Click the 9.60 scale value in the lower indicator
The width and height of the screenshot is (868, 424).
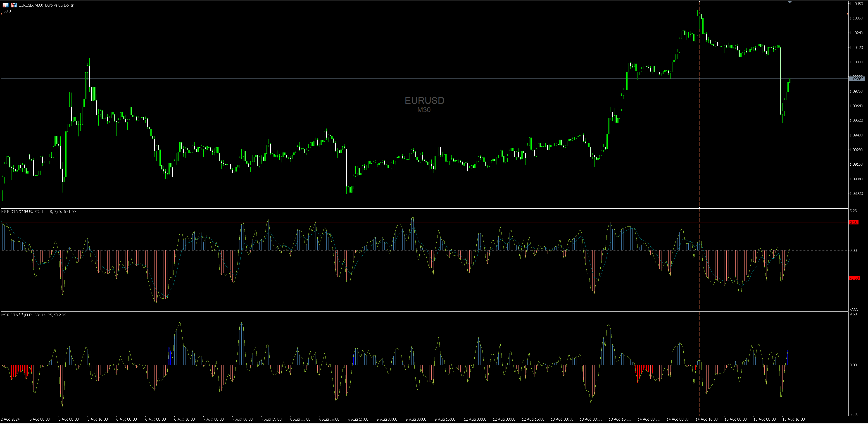(853, 314)
